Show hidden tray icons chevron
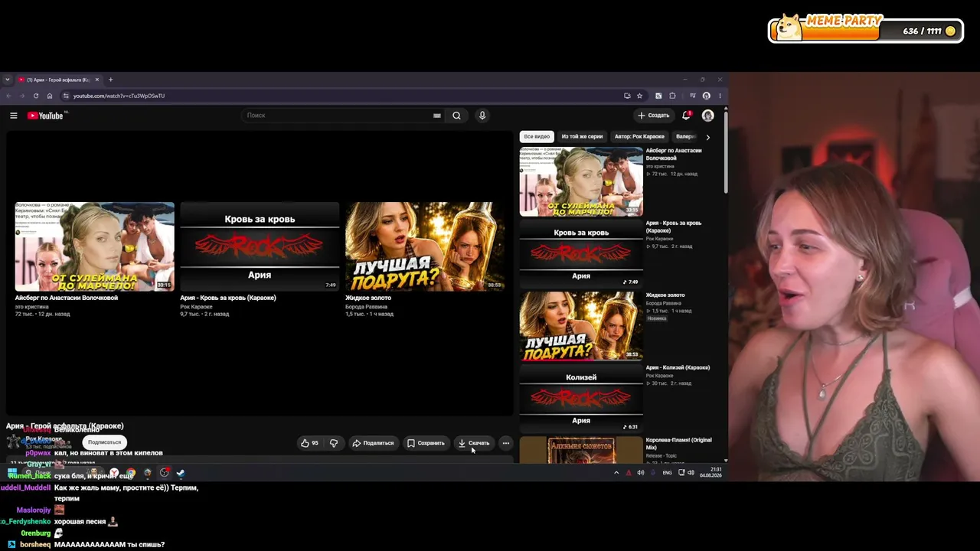Viewport: 980px width, 551px height. point(616,473)
